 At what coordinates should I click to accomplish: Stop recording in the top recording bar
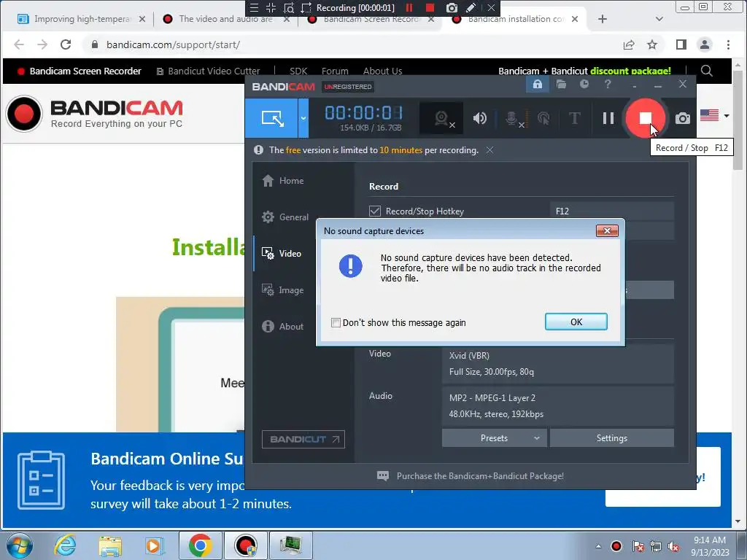[x=430, y=7]
